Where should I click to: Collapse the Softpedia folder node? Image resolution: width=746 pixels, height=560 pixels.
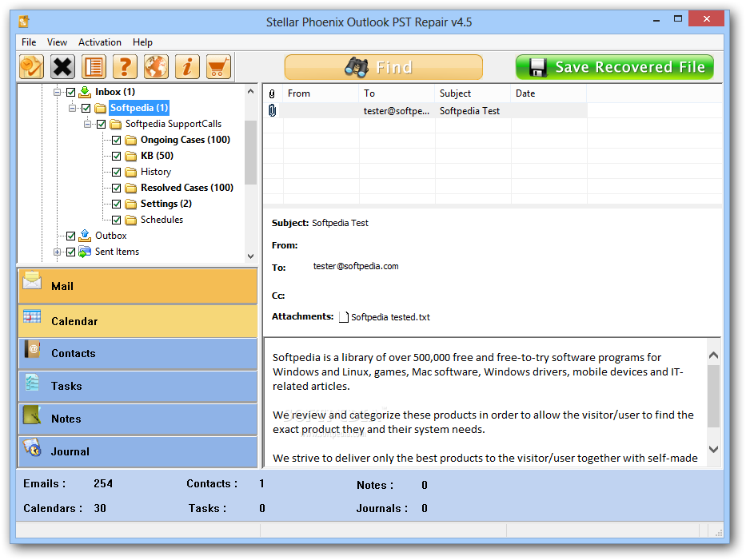[72, 109]
